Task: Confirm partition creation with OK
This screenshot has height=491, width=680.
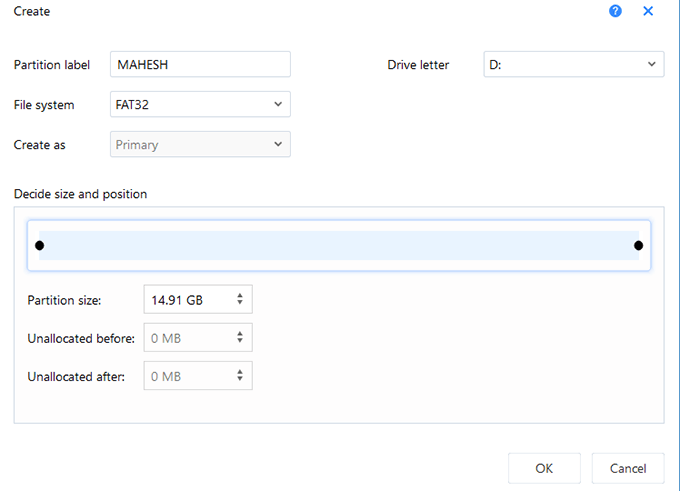Action: pos(543,468)
